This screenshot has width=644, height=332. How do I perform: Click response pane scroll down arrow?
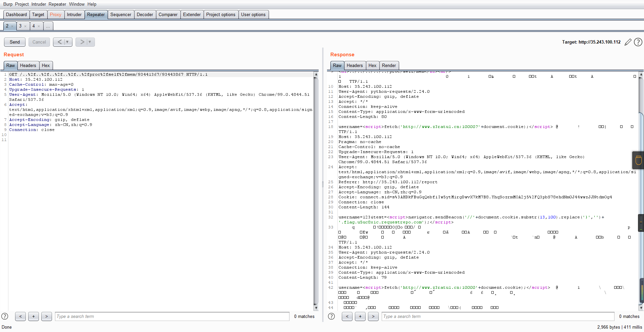[641, 308]
